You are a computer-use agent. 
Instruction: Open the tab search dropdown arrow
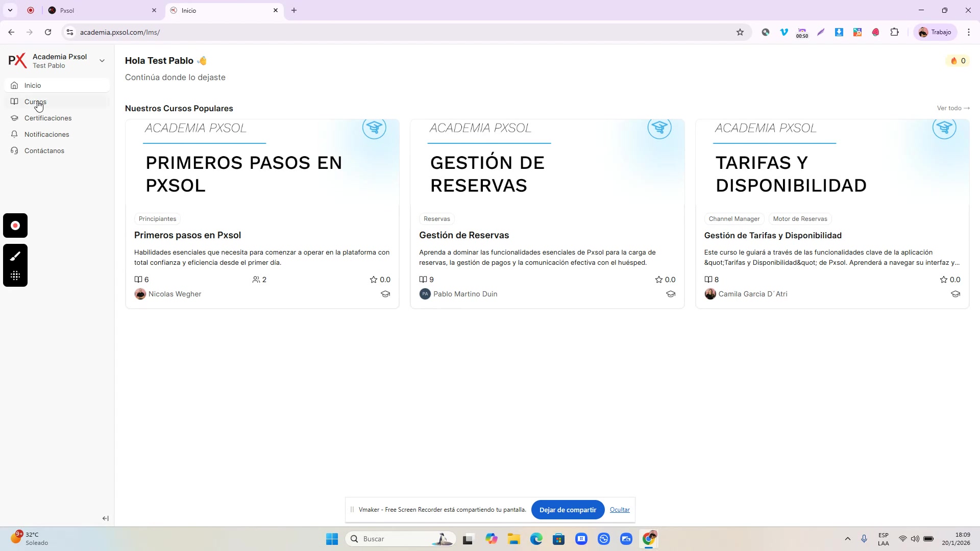[x=10, y=10]
